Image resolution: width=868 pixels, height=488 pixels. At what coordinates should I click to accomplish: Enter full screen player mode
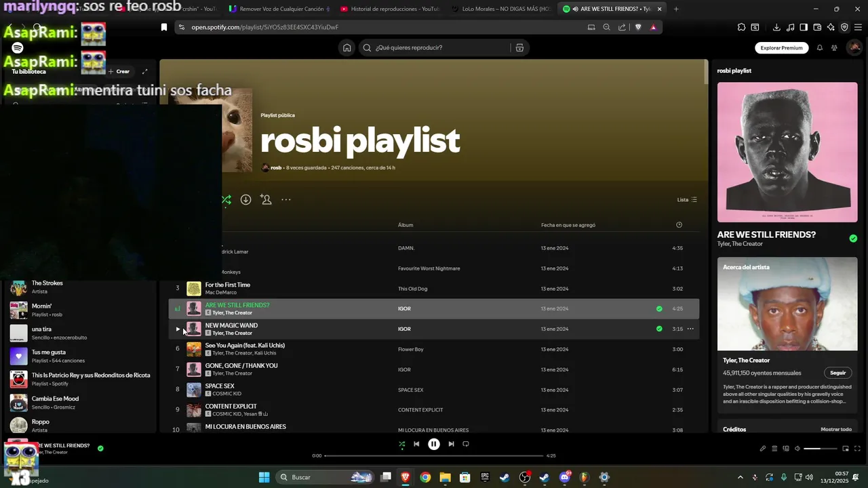(858, 448)
